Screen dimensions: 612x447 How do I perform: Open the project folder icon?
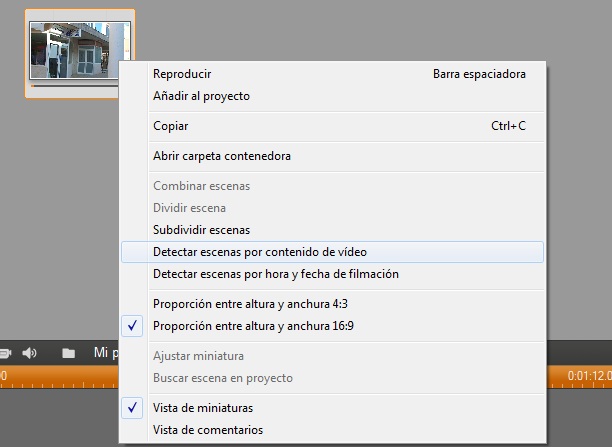point(68,353)
